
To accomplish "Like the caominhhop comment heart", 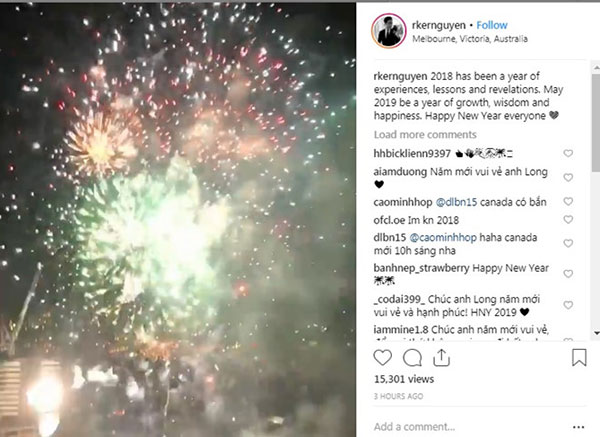I will pyautogui.click(x=568, y=201).
